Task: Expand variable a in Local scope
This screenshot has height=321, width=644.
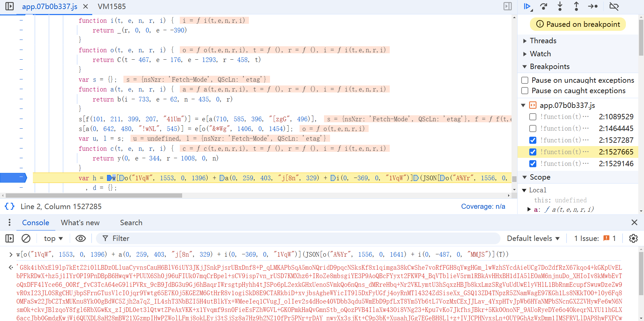Action: coord(529,209)
